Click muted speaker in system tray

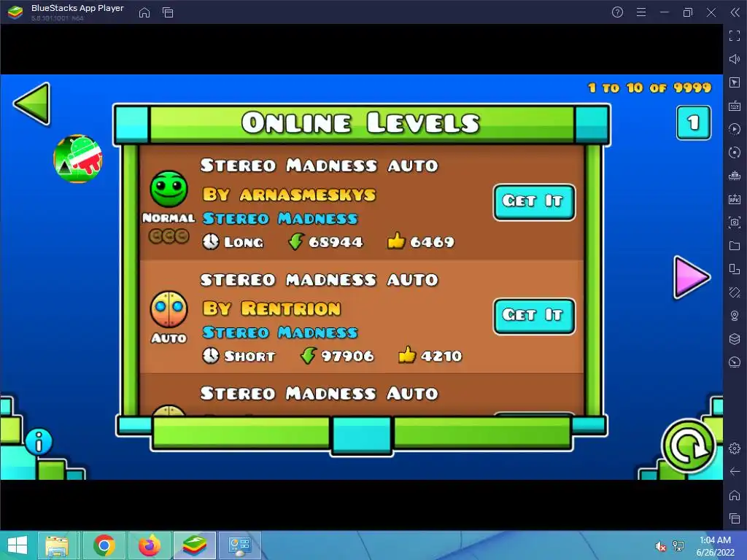tap(660, 546)
